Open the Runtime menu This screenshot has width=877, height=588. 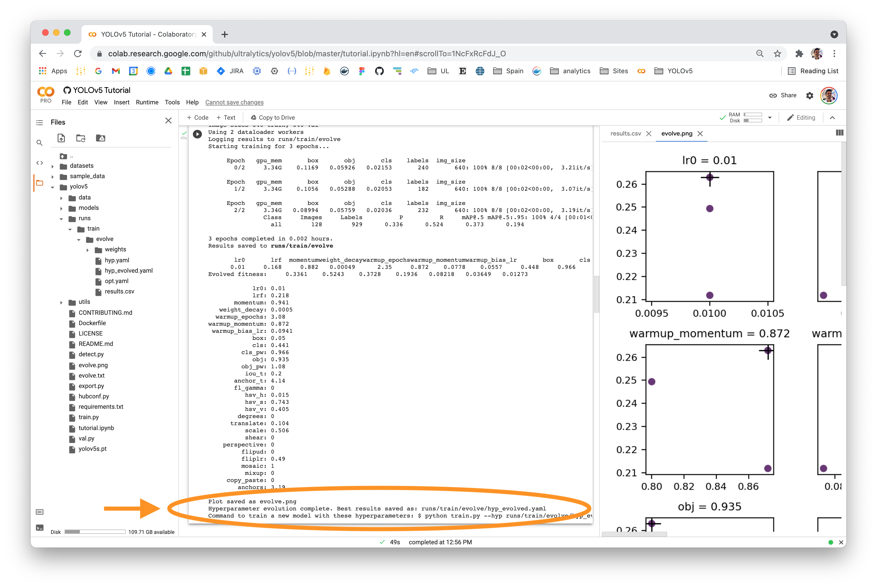click(147, 102)
